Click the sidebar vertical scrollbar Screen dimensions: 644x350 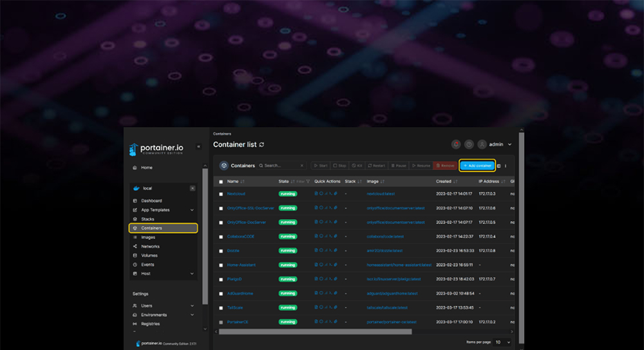click(205, 237)
